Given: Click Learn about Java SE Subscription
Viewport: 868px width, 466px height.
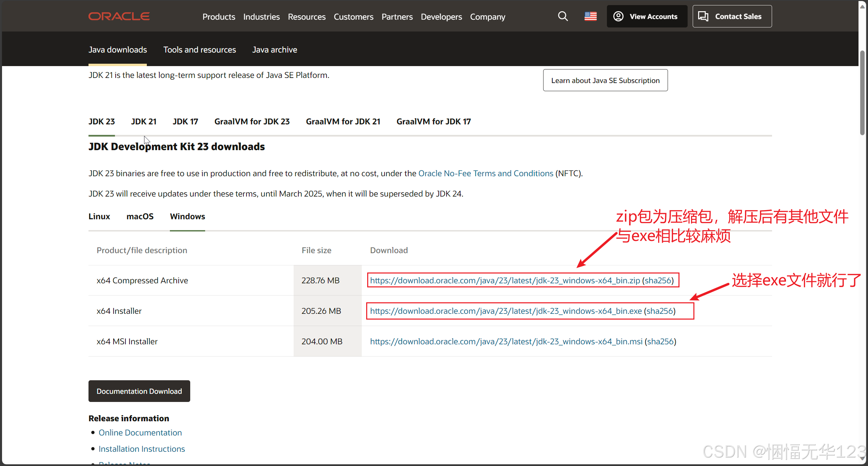Looking at the screenshot, I should click(605, 80).
